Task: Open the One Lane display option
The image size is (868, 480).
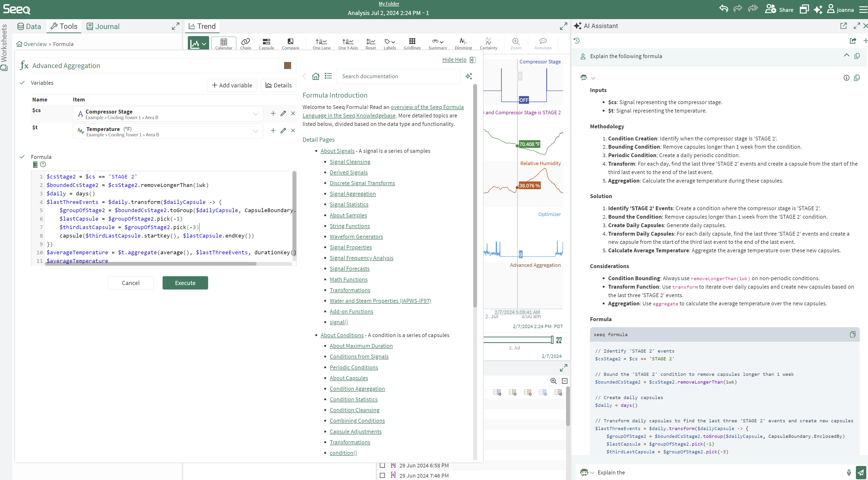Action: coord(321,43)
